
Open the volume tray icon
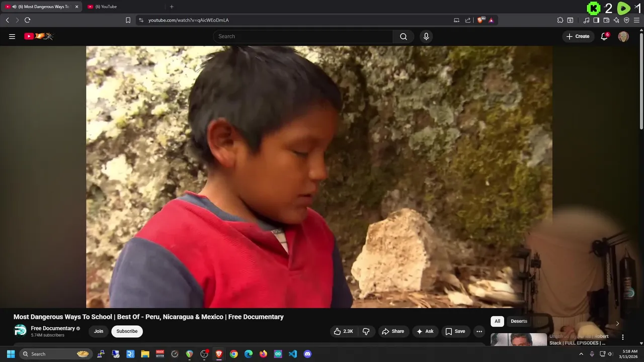tap(610, 354)
